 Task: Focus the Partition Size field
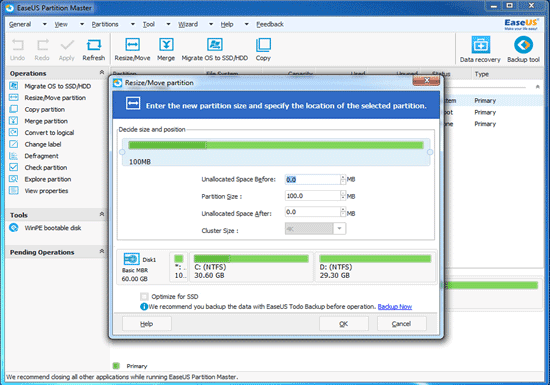pyautogui.click(x=312, y=196)
